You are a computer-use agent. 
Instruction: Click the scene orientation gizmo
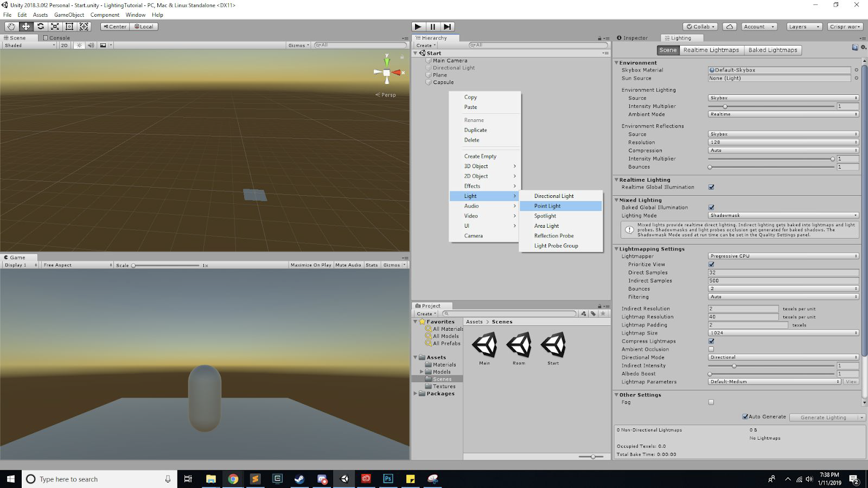(387, 72)
